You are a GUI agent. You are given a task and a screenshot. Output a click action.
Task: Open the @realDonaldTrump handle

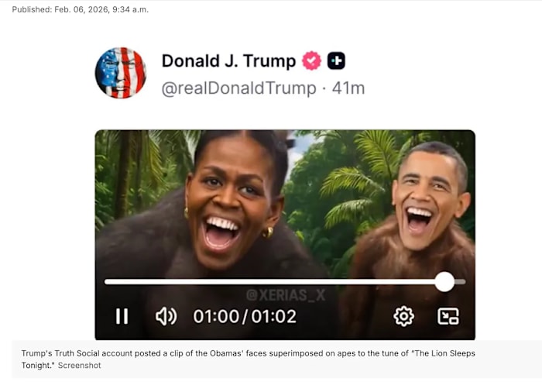click(x=238, y=88)
